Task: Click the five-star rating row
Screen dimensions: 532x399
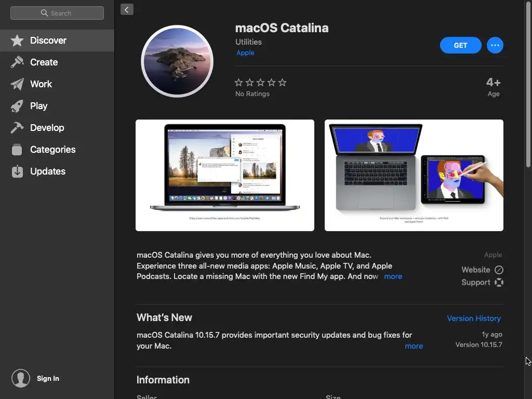Action: pos(261,83)
